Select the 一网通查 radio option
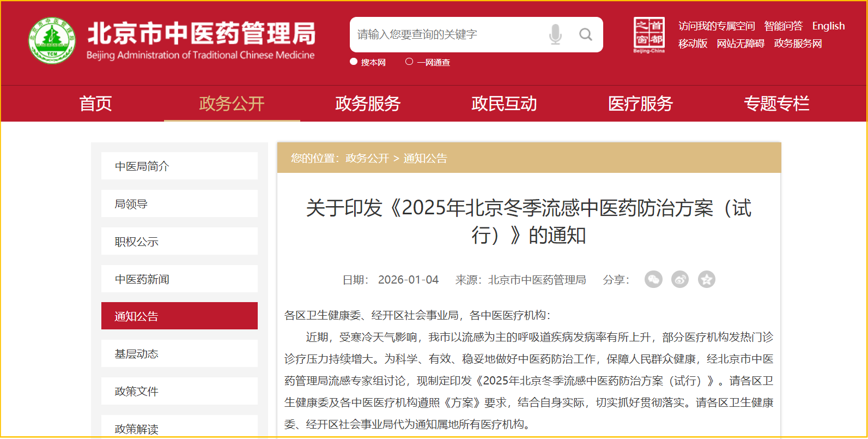Viewport: 868px width, 439px height. click(x=409, y=62)
